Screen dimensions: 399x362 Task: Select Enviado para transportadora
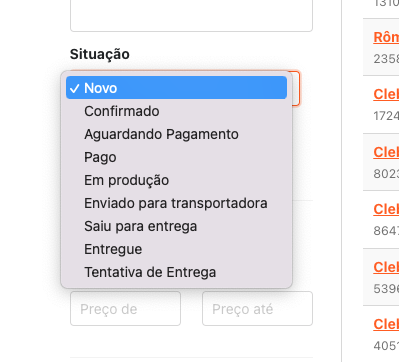tap(176, 203)
